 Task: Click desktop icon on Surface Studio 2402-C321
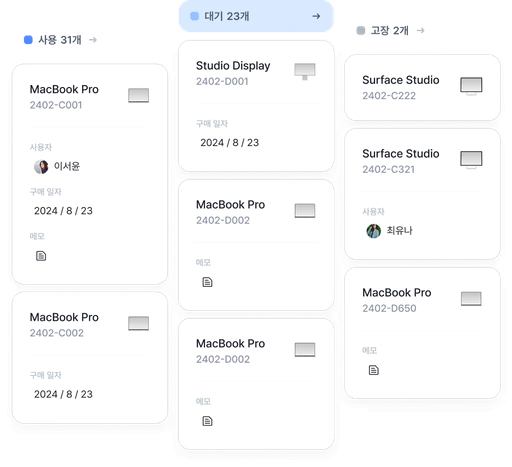coord(471,160)
